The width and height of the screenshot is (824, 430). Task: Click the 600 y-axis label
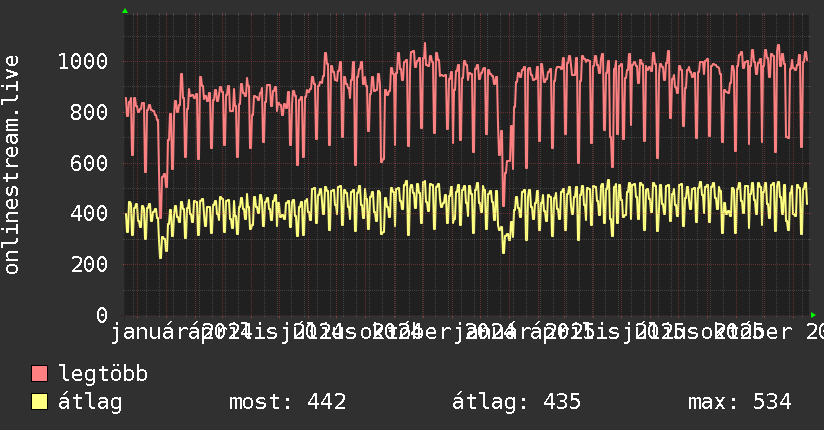89,163
